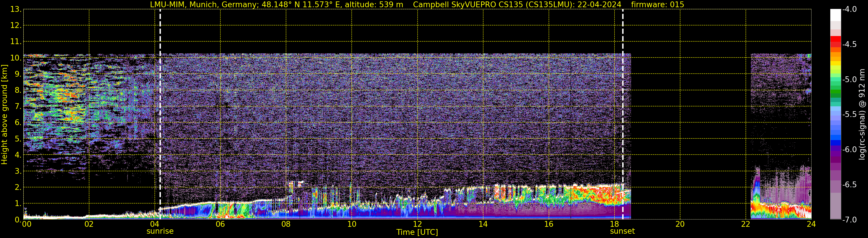Click the time axis tick label '06'

pyautogui.click(x=220, y=224)
